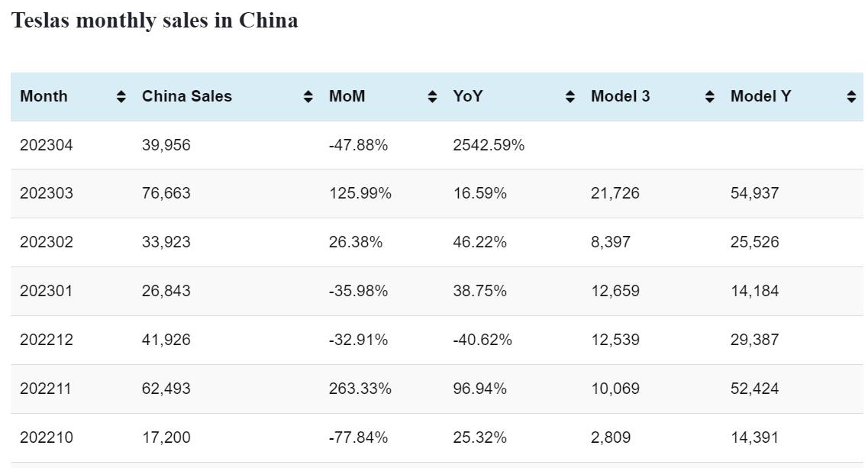Select the "China Sales" header label
Viewport: 868px width, 468px height.
(187, 96)
